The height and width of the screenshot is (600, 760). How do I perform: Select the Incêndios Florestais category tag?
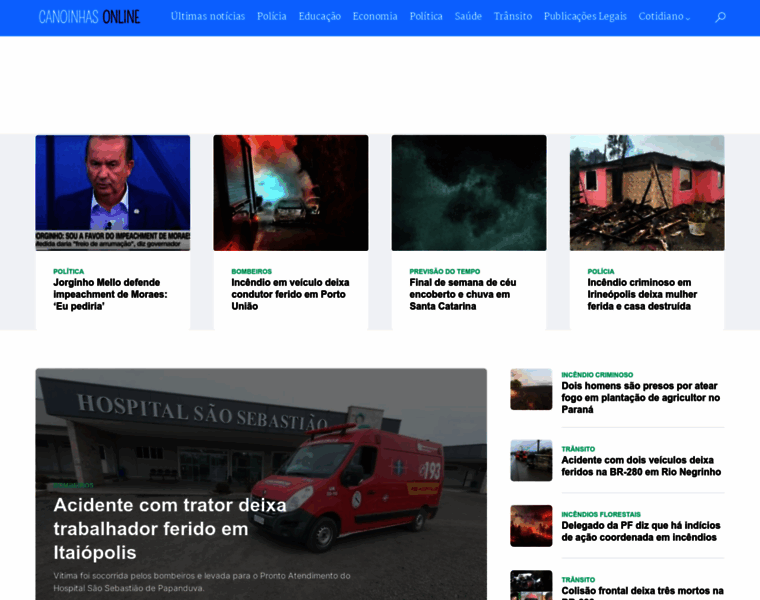601,514
